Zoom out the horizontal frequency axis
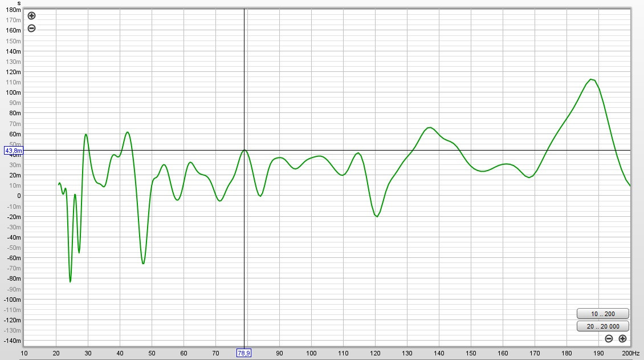 pyautogui.click(x=609, y=339)
